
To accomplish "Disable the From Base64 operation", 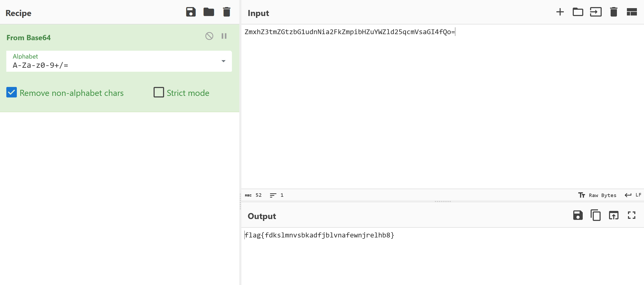I will pyautogui.click(x=209, y=36).
